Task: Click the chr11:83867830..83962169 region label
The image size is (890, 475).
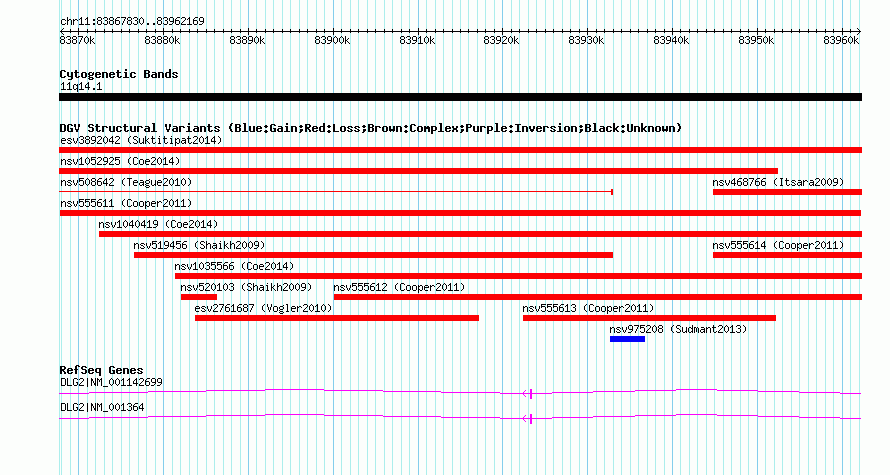Action: pos(132,21)
